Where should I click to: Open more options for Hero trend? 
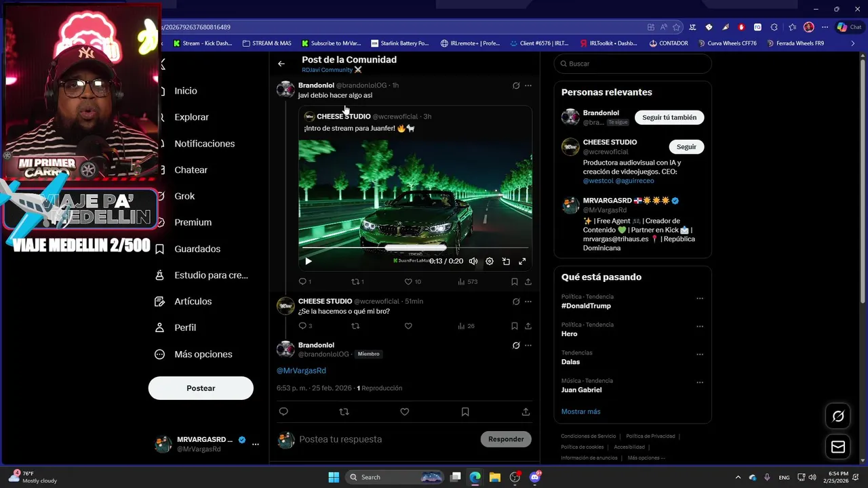(700, 326)
